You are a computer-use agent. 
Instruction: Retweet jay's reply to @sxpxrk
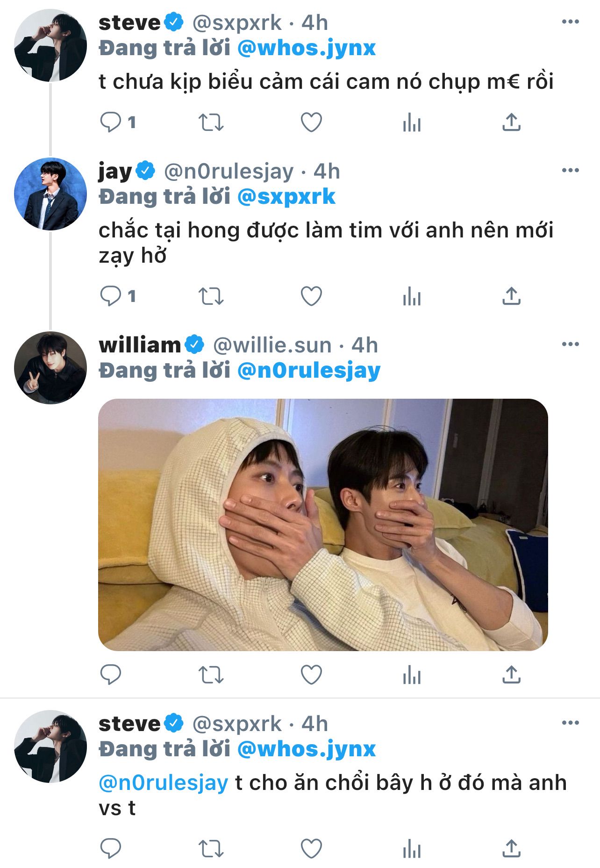(211, 296)
